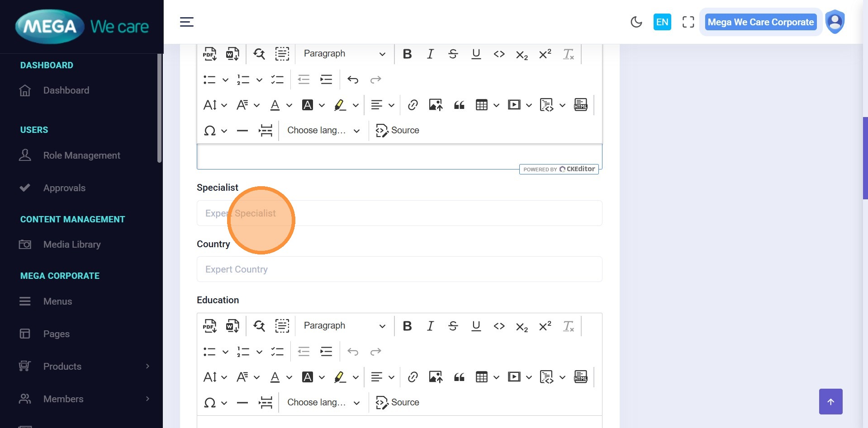The width and height of the screenshot is (868, 428).
Task: Open Media Library in sidebar
Action: (x=72, y=245)
